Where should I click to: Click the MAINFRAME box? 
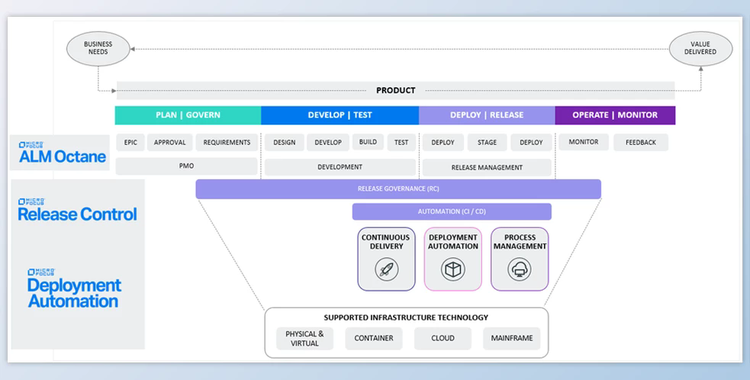[512, 338]
